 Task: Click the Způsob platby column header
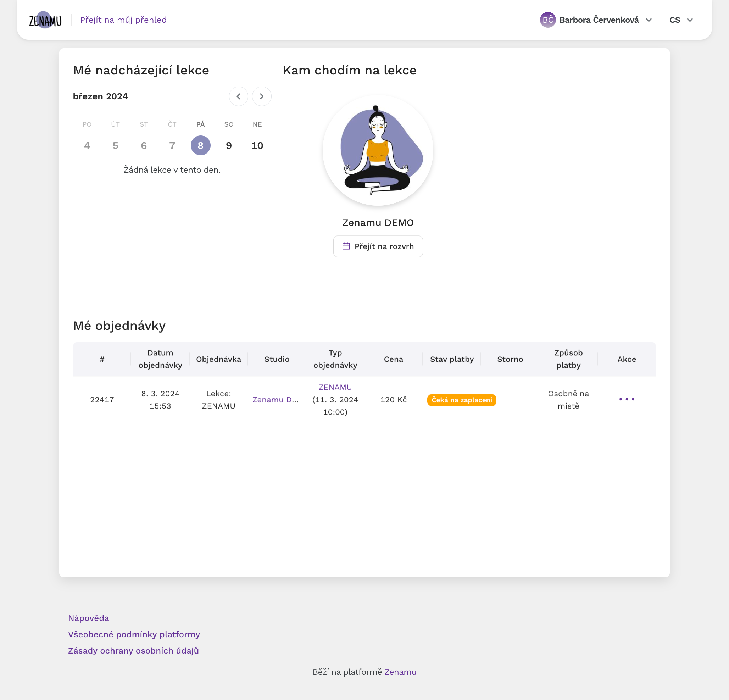(568, 359)
